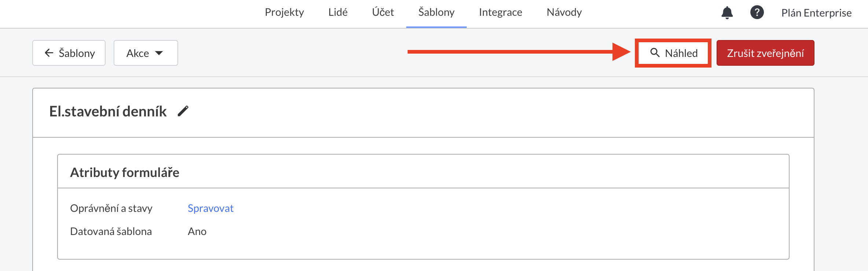Screen dimensions: 868x271
Task: Switch to the Lidé tab
Action: (x=338, y=12)
